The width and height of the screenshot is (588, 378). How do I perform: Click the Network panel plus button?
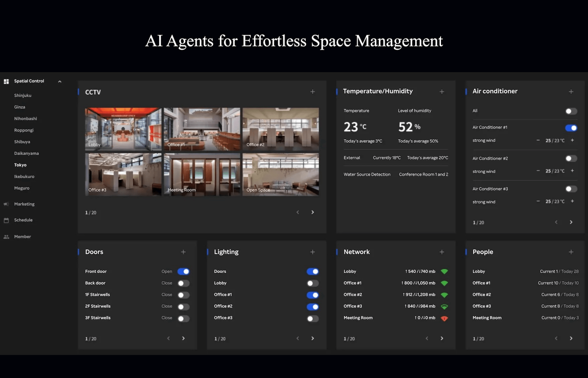pos(442,252)
